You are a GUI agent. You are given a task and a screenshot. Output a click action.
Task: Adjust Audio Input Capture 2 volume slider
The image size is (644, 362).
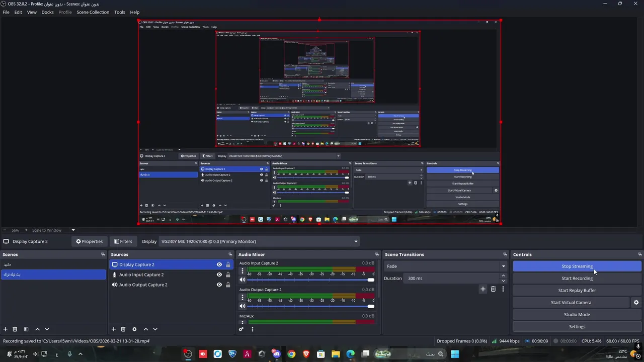(311, 280)
